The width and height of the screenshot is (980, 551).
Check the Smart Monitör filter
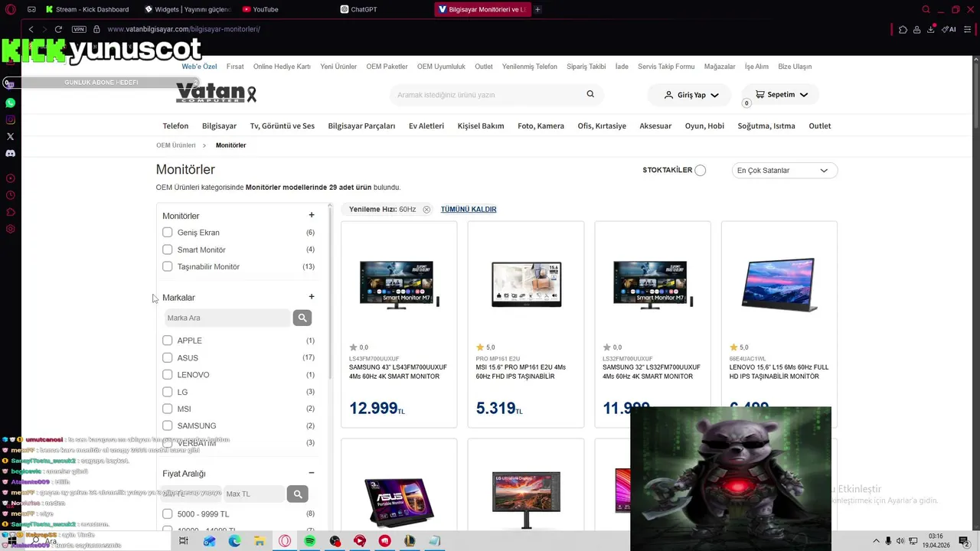pyautogui.click(x=167, y=249)
